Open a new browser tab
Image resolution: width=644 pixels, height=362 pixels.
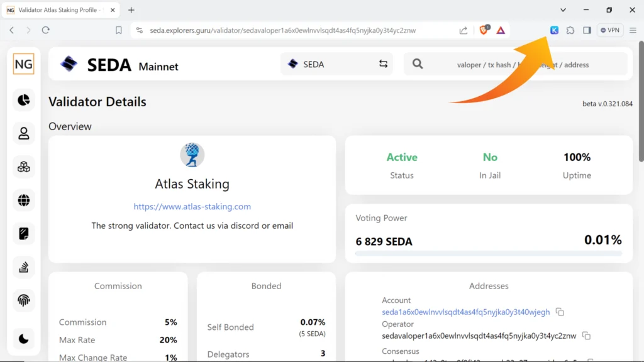pos(131,10)
